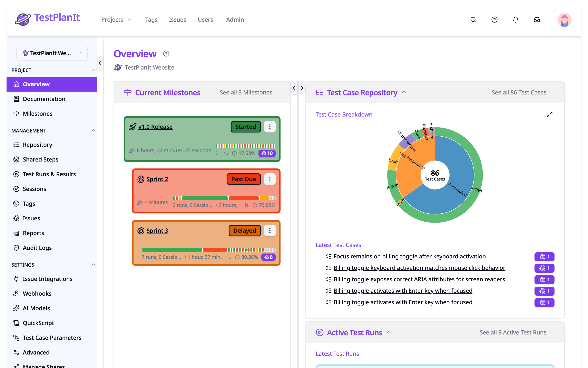Open Shared Steps in sidebar
Image resolution: width=588 pixels, height=368 pixels.
[x=51, y=159]
